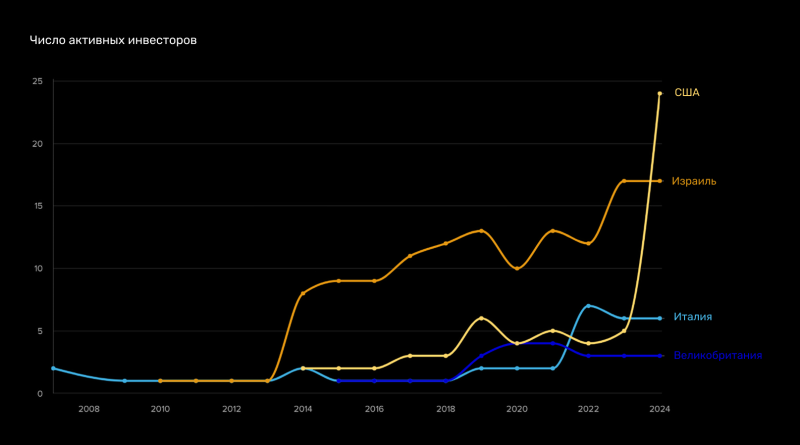Click the США data point at 2019
This screenshot has height=445, width=800.
481,318
